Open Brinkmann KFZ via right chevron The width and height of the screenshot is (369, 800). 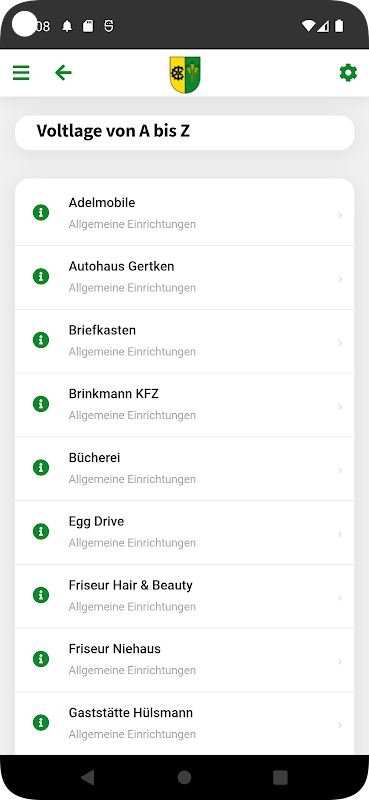(340, 407)
